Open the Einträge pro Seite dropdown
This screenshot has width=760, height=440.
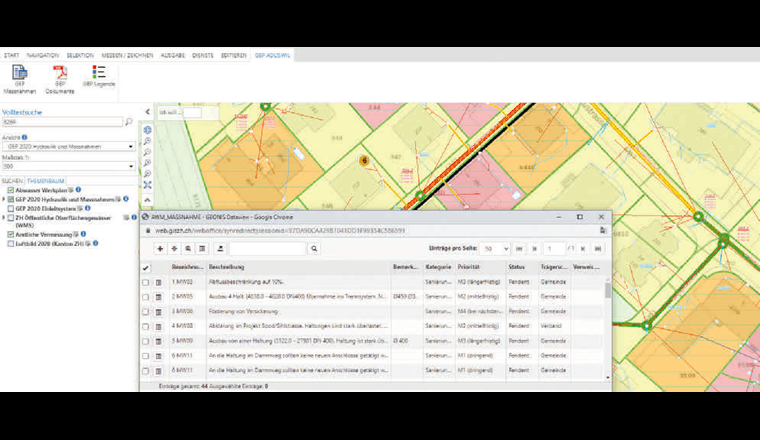[495, 249]
